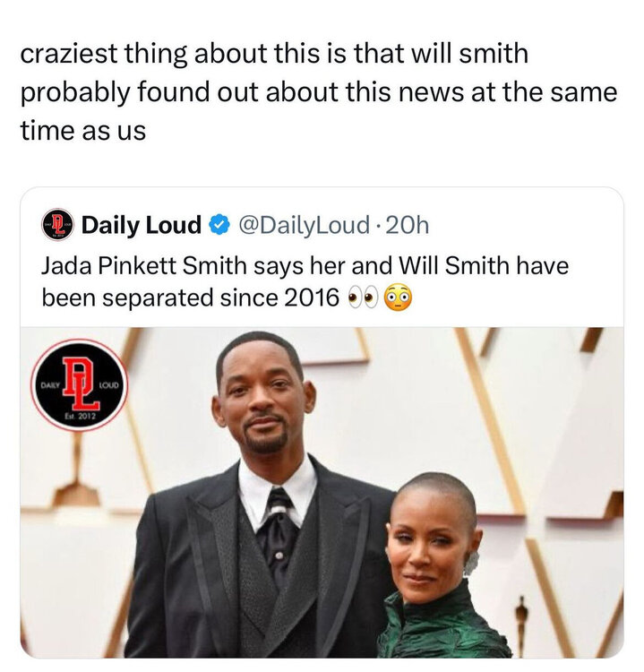The width and height of the screenshot is (644, 672).
Task: Click the blue verified checkmark badge
Action: pos(219,226)
